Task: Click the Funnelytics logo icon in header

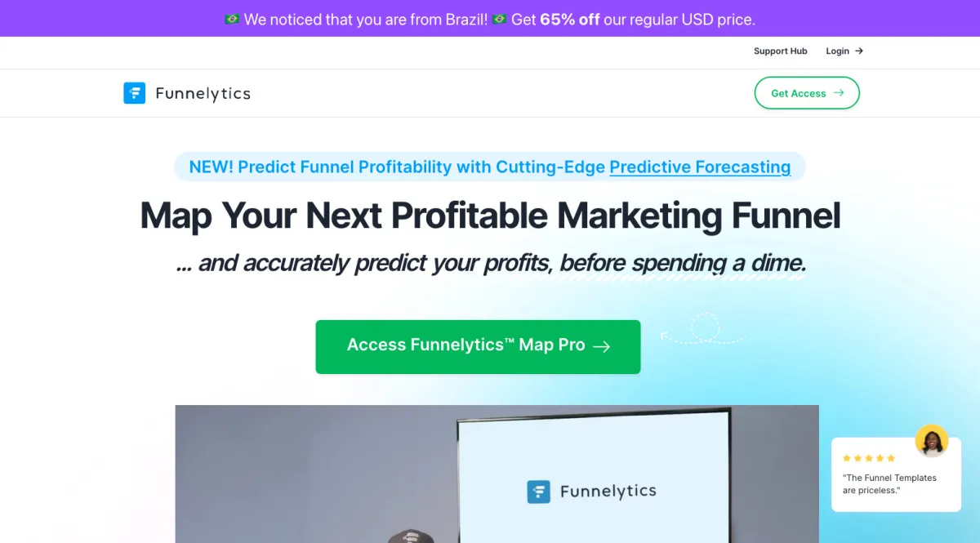Action: pyautogui.click(x=134, y=93)
